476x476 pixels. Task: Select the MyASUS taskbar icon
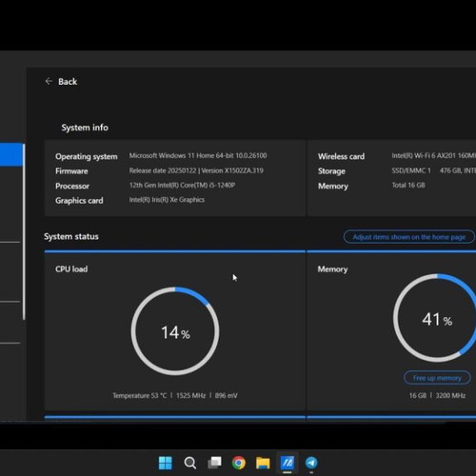click(x=288, y=463)
